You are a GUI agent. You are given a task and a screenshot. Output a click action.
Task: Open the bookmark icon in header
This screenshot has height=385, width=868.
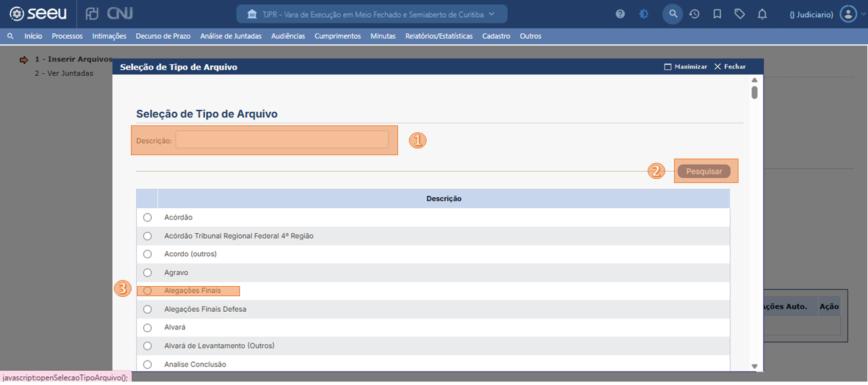(717, 14)
